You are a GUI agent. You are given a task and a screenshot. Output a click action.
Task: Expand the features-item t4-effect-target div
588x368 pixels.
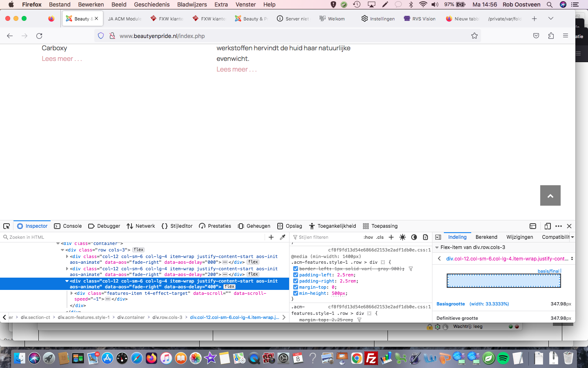pyautogui.click(x=72, y=294)
